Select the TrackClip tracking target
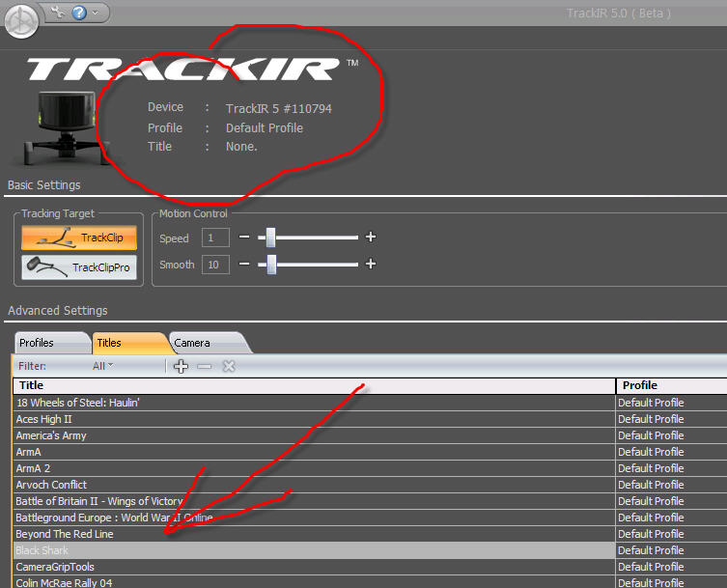Viewport: 727px width, 588px height. (x=79, y=238)
